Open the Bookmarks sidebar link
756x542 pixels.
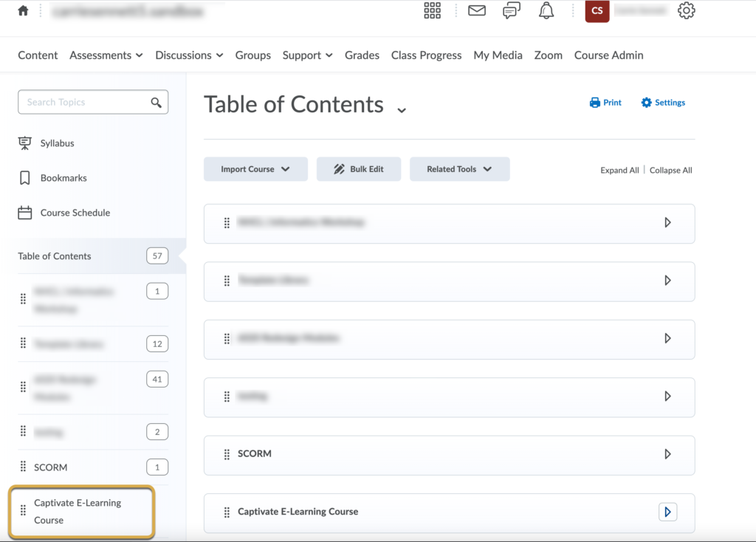63,178
